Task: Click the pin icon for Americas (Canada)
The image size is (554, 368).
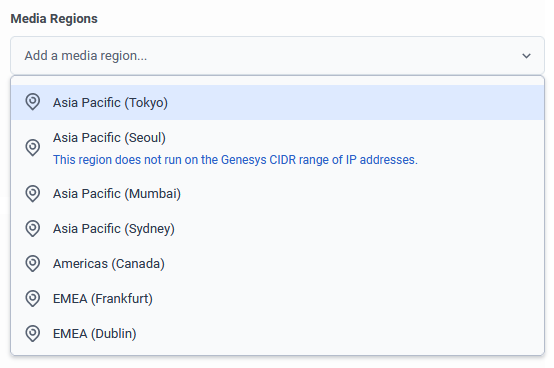Action: tap(33, 263)
